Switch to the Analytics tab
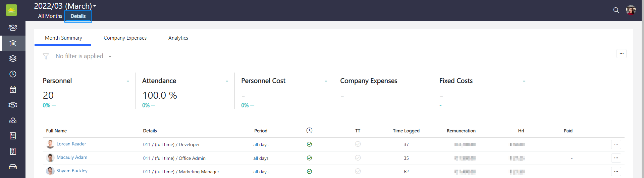The height and width of the screenshot is (178, 644). pyautogui.click(x=178, y=38)
